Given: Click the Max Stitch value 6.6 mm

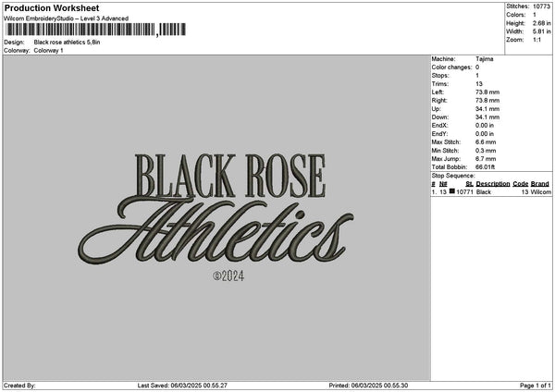Looking at the screenshot, I should pos(486,142).
